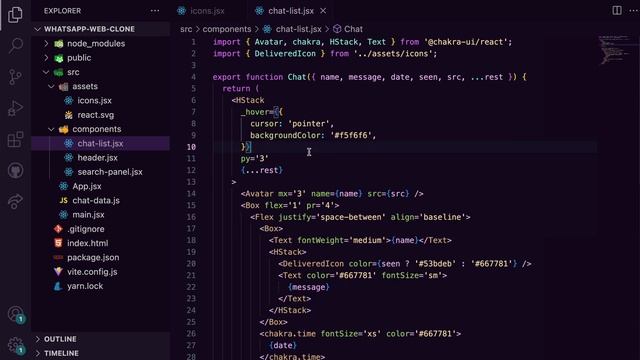Image resolution: width=640 pixels, height=360 pixels.
Task: Open the Explorer view in activity bar
Action: pos(15,15)
